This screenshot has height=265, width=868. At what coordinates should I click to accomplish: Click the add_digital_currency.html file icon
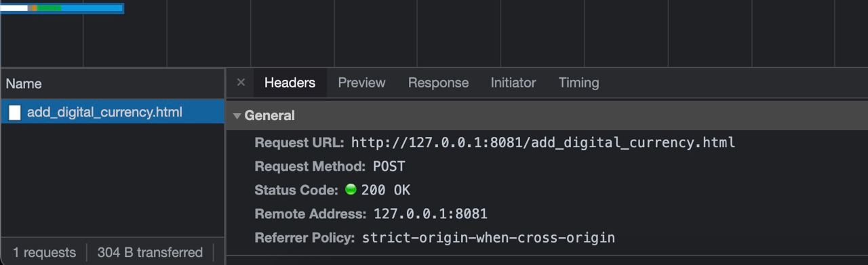14,113
